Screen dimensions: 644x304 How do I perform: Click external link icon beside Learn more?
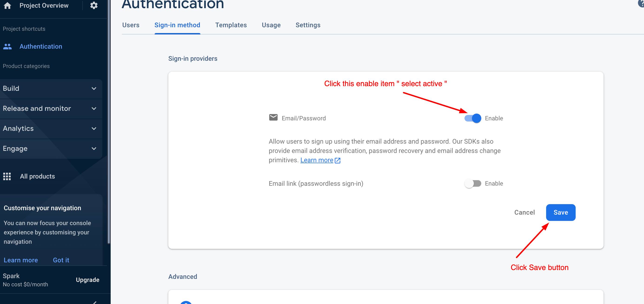tap(338, 160)
